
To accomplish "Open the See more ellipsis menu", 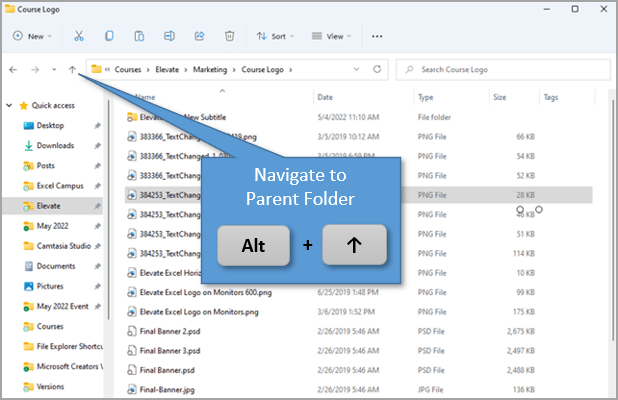I will tap(377, 36).
